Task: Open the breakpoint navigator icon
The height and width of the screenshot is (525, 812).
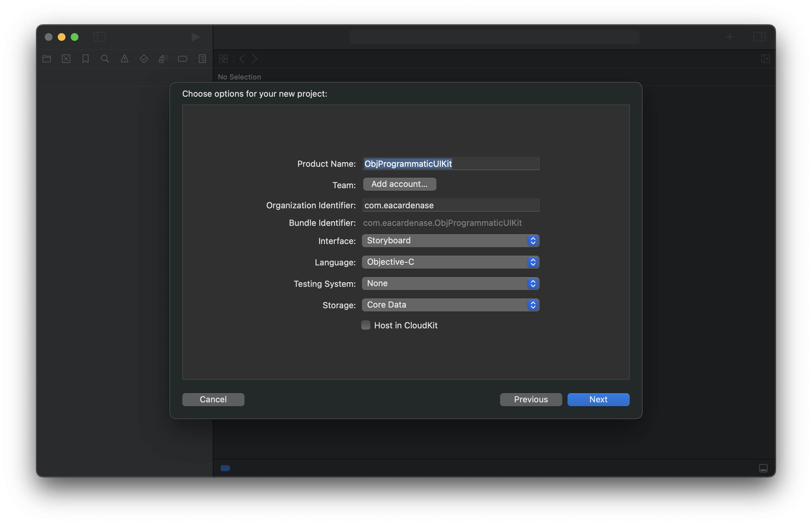Action: (183, 59)
